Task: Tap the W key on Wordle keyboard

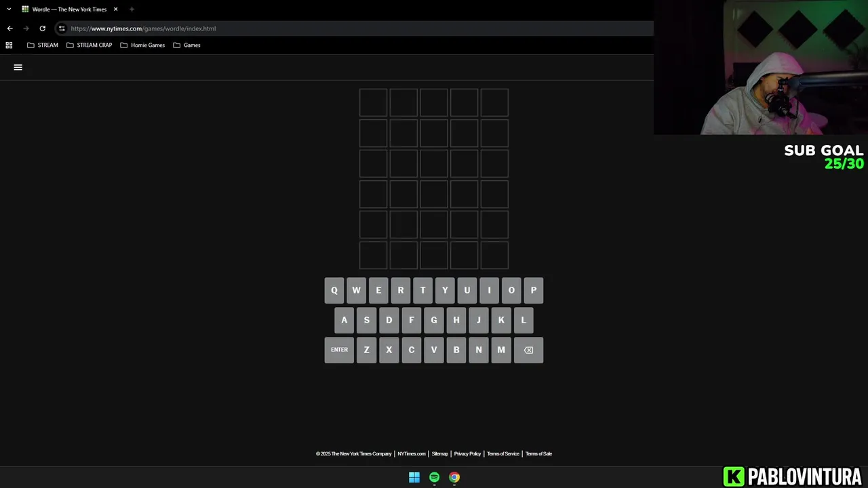Action: [356, 290]
